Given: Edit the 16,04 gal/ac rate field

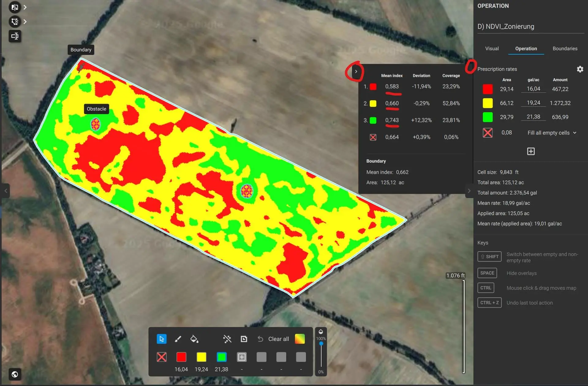Looking at the screenshot, I should point(533,89).
